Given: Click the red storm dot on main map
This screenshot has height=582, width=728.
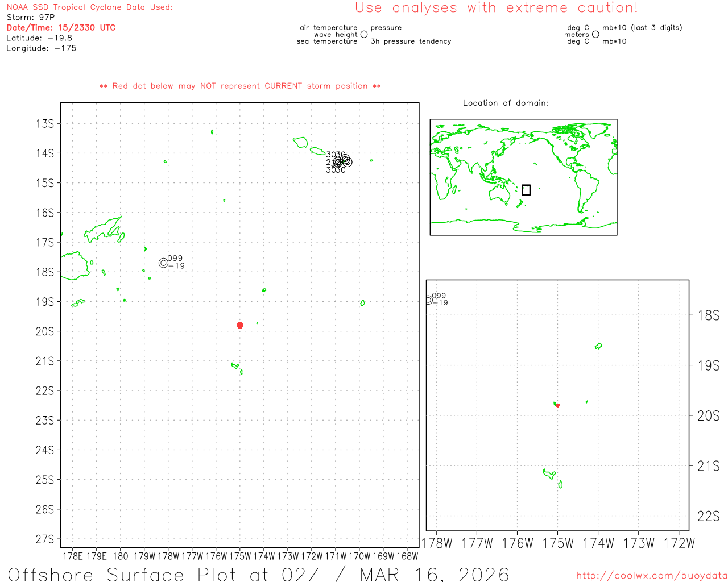Looking at the screenshot, I should 240,325.
